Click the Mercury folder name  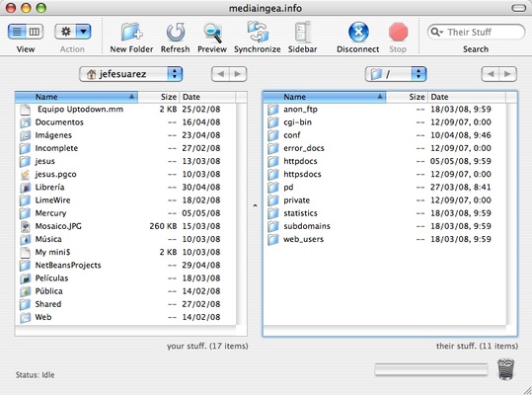(51, 213)
